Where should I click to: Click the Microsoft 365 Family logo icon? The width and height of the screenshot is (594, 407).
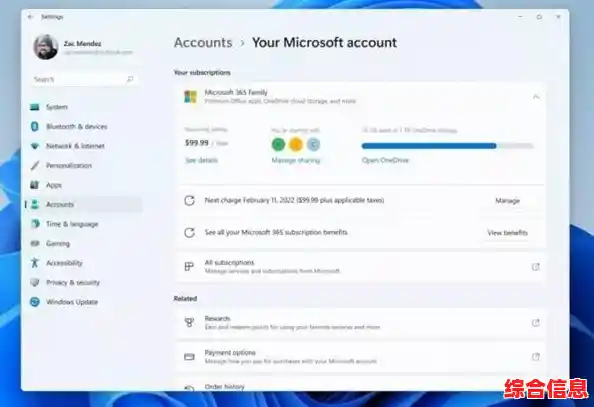coord(190,97)
